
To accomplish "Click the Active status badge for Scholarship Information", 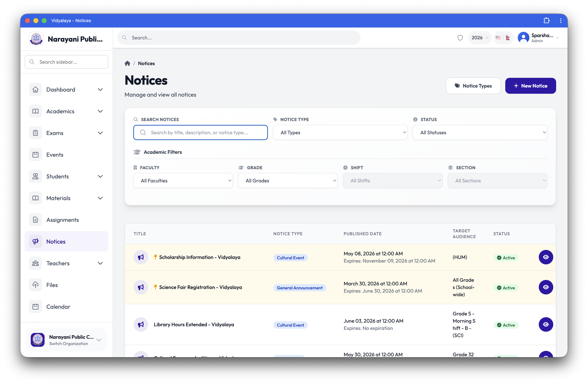I will click(x=506, y=258).
